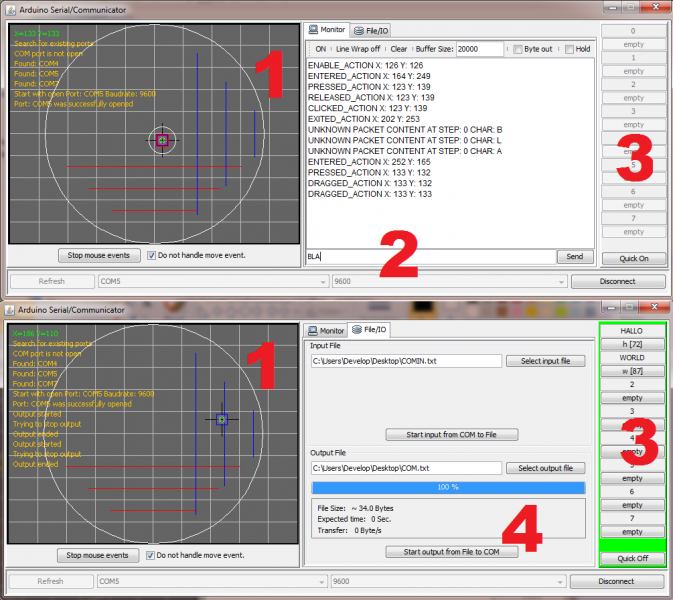Click the Select input file button
The width and height of the screenshot is (673, 600).
[546, 361]
